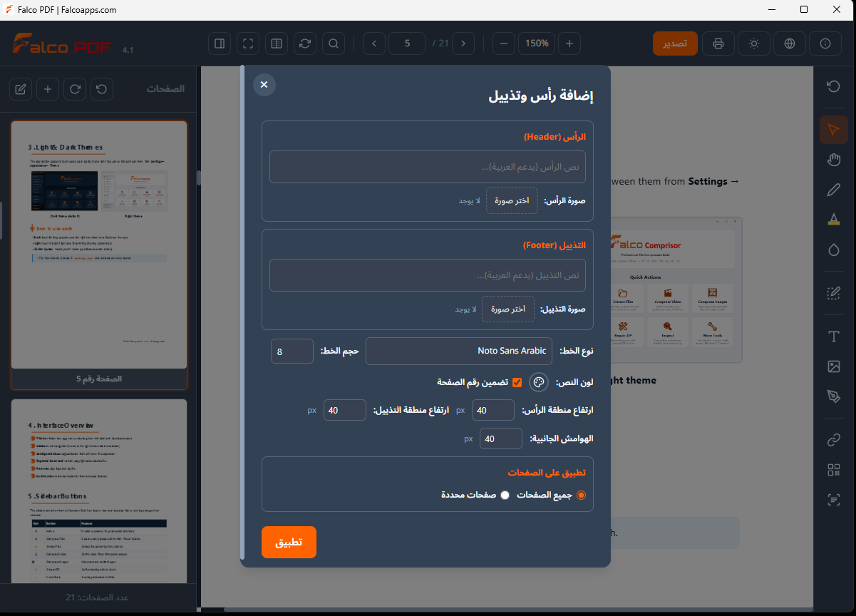Select specific pages radio button
This screenshot has height=616, width=856.
point(505,495)
